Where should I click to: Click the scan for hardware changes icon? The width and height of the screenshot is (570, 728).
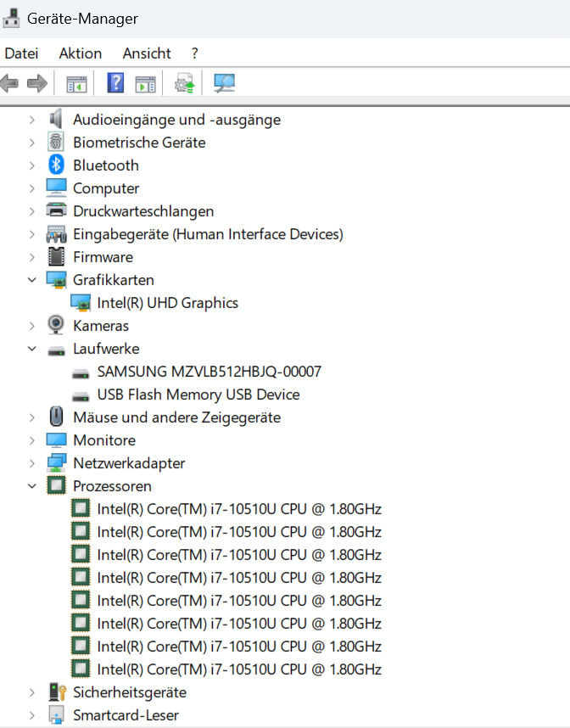(x=224, y=83)
